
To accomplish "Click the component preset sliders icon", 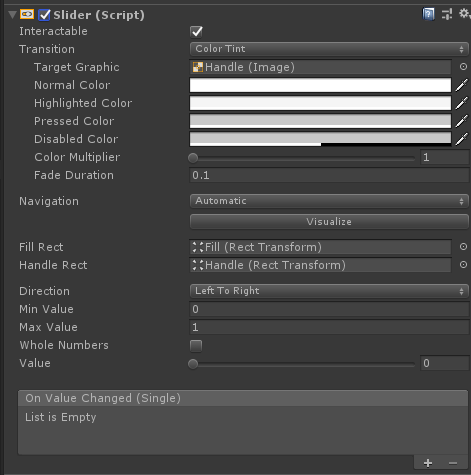I will coord(447,14).
